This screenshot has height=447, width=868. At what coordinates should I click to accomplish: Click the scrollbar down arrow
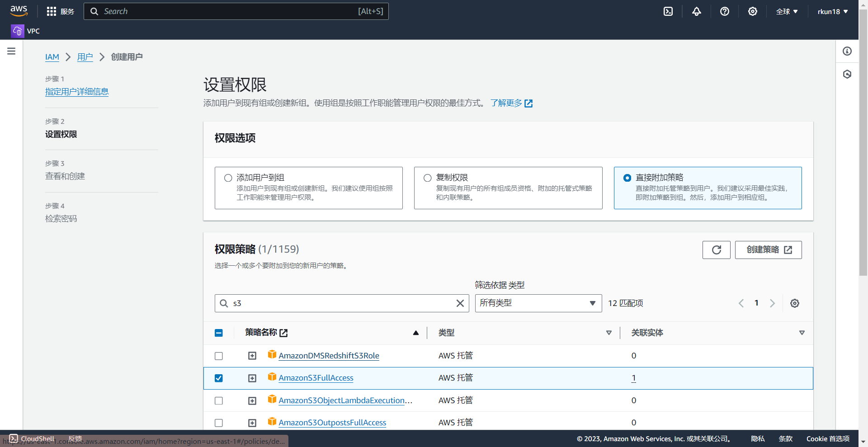pyautogui.click(x=863, y=442)
